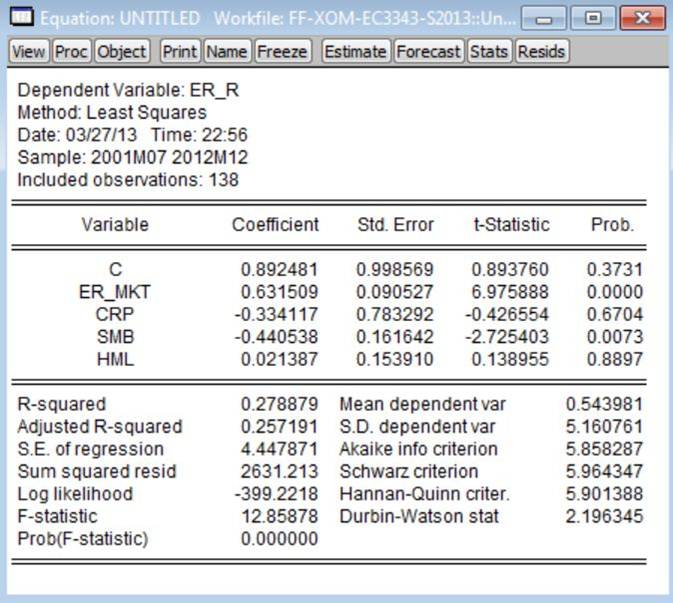Image resolution: width=673 pixels, height=603 pixels.
Task: Select the Log likelihood value -399.2218
Action: tap(276, 494)
